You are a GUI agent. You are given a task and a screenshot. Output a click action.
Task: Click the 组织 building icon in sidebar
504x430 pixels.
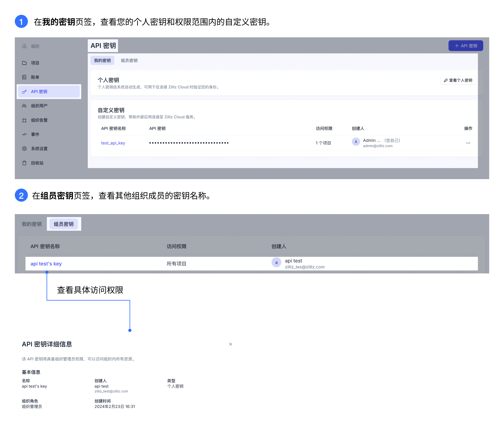[x=24, y=46]
